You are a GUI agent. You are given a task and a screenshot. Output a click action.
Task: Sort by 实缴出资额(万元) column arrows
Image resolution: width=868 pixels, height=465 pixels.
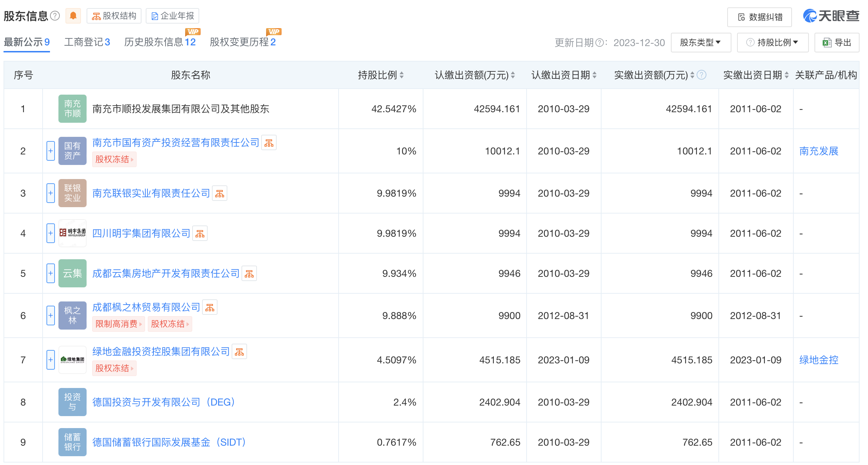(x=692, y=75)
